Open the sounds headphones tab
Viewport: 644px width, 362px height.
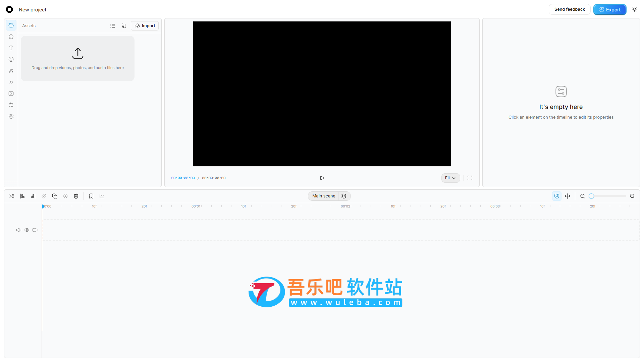pyautogui.click(x=11, y=37)
